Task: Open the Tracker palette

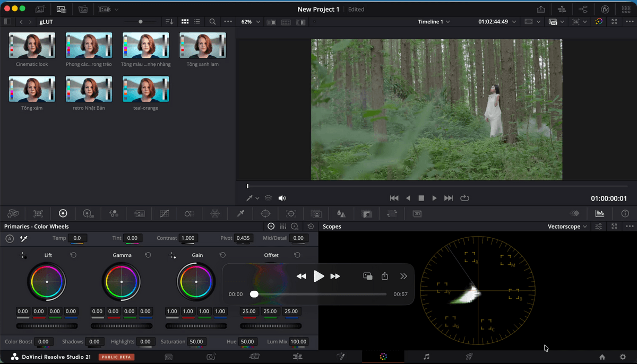Action: pyautogui.click(x=291, y=213)
